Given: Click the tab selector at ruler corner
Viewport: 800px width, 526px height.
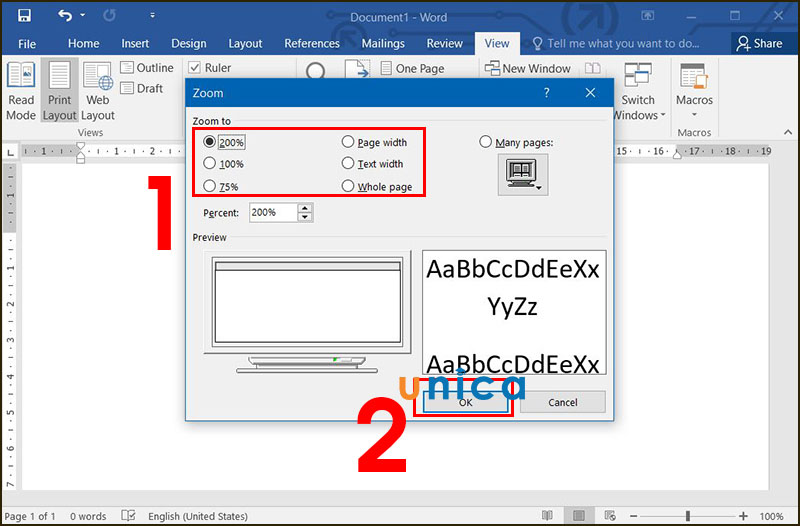Looking at the screenshot, I should (x=10, y=152).
